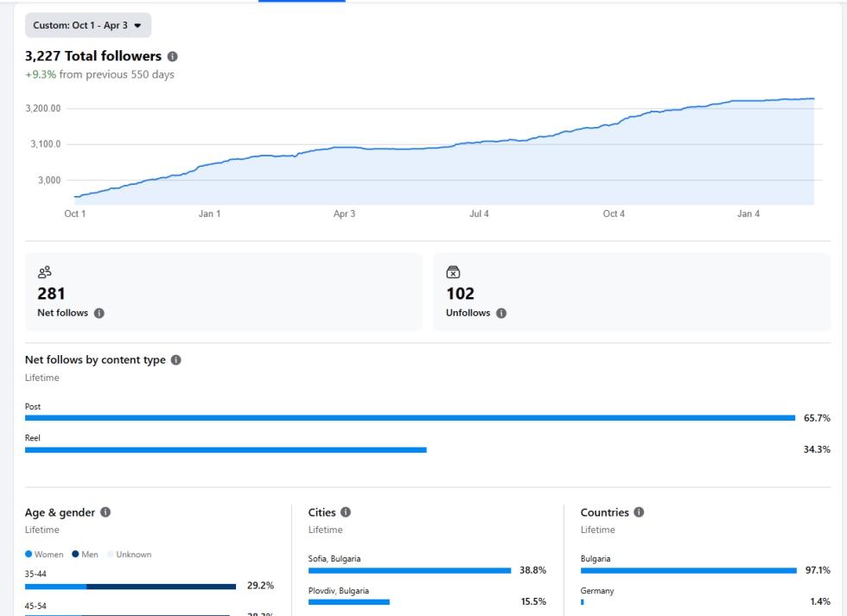Click the people icon above 281

[x=45, y=272]
